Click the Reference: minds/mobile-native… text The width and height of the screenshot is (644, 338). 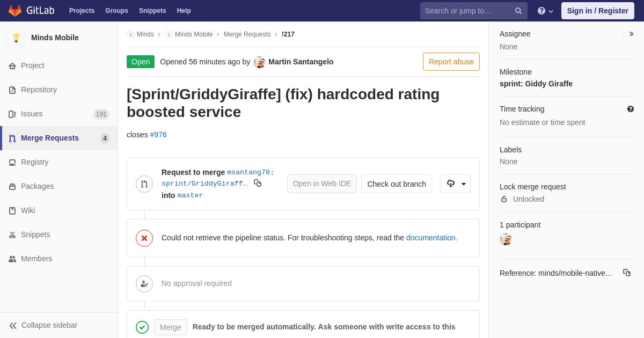tap(556, 273)
